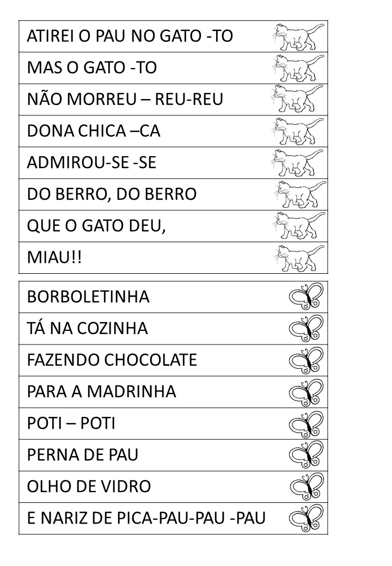
Task: Click the PARA A MADRINHA text
Action: 101,392
